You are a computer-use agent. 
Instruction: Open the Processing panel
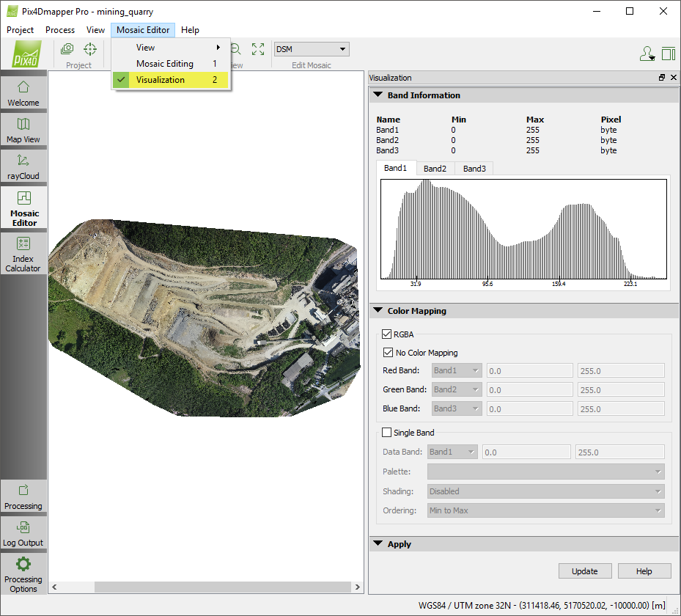tap(23, 496)
